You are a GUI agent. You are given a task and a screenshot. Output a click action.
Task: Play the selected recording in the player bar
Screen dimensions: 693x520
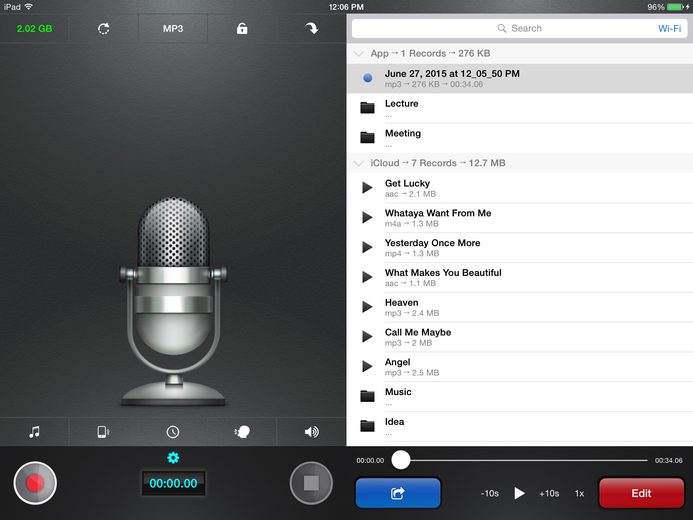pos(519,493)
